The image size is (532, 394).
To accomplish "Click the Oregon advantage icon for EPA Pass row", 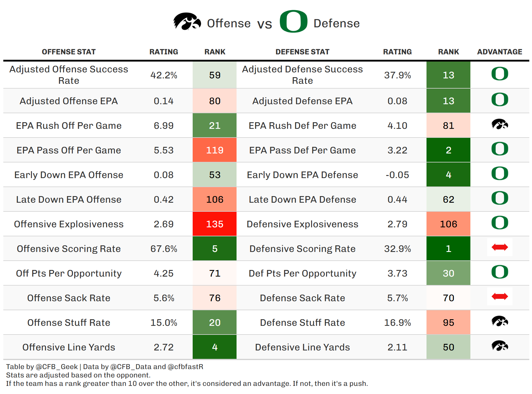I will (500, 149).
